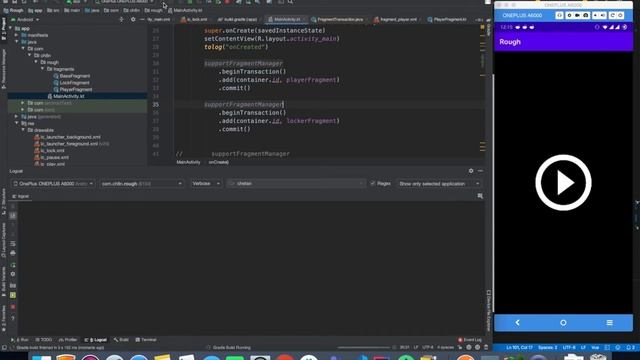Open the Android project view dropdown
Image resolution: width=640 pixels, height=360 pixels.
point(25,20)
